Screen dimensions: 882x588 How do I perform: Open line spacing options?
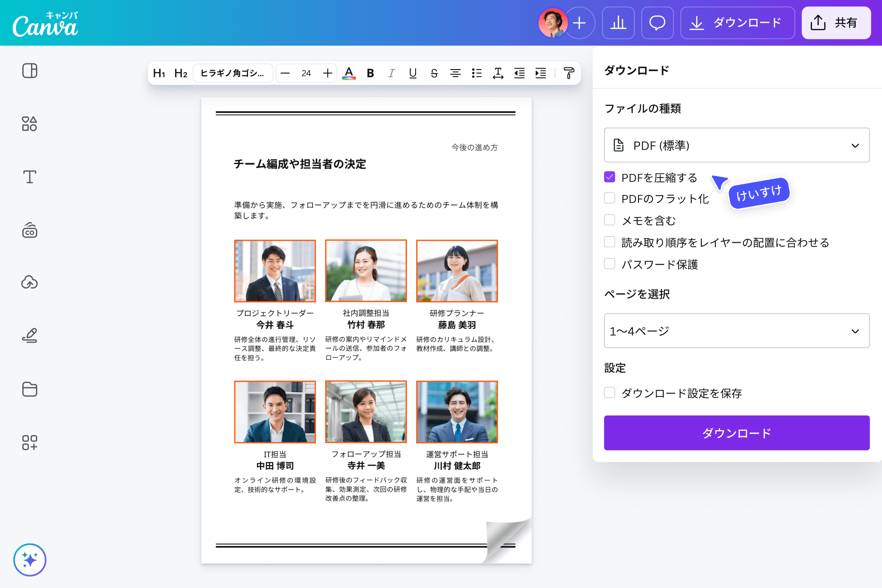[x=498, y=73]
